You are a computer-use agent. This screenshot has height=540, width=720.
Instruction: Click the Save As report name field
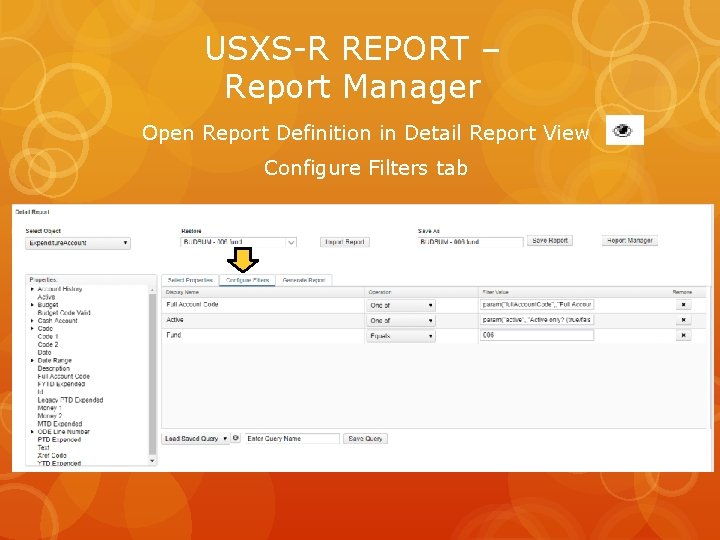[471, 242]
